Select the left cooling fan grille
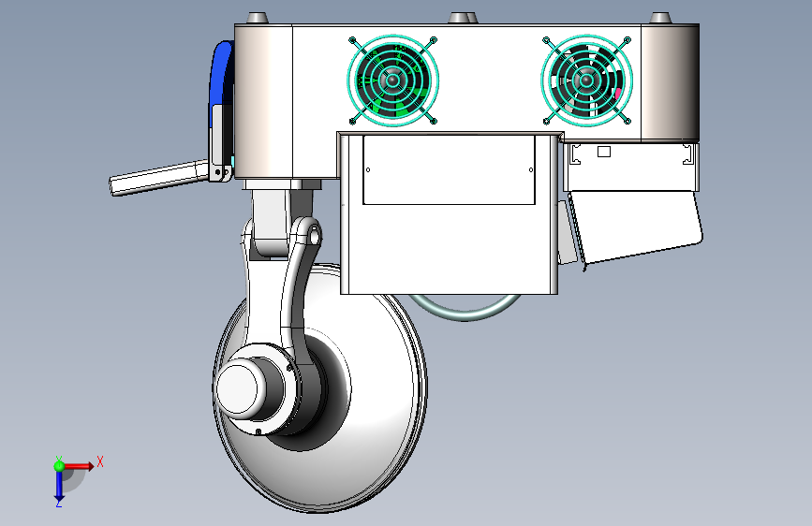Viewport: 812px width, 526px height. pos(393,80)
